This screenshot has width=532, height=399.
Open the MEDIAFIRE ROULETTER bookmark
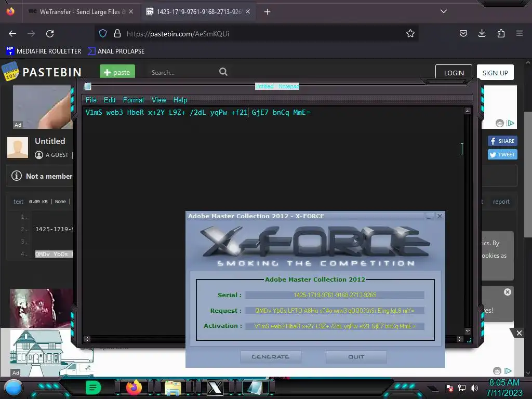tap(44, 51)
